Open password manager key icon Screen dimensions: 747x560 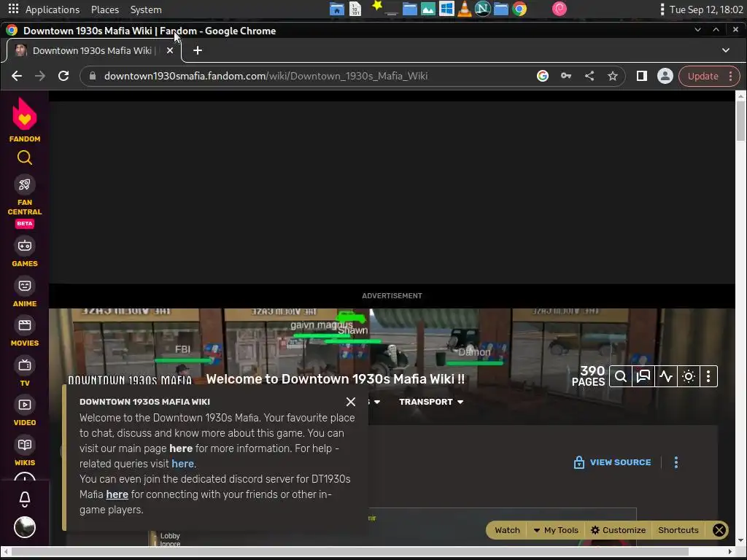click(x=565, y=76)
